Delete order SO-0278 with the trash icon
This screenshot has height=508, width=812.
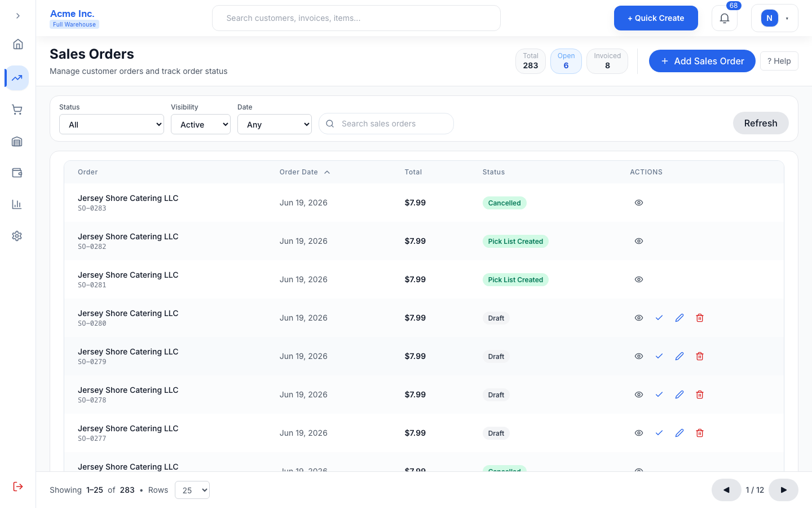(x=700, y=395)
